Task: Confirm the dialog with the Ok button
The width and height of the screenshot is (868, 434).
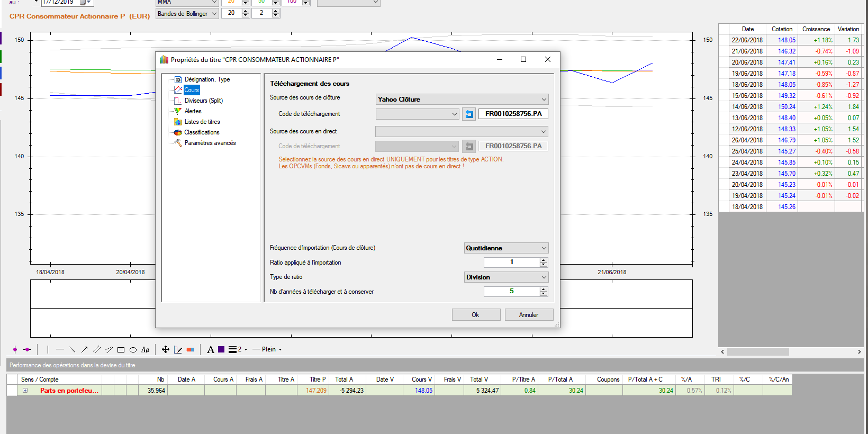Action: [x=476, y=315]
